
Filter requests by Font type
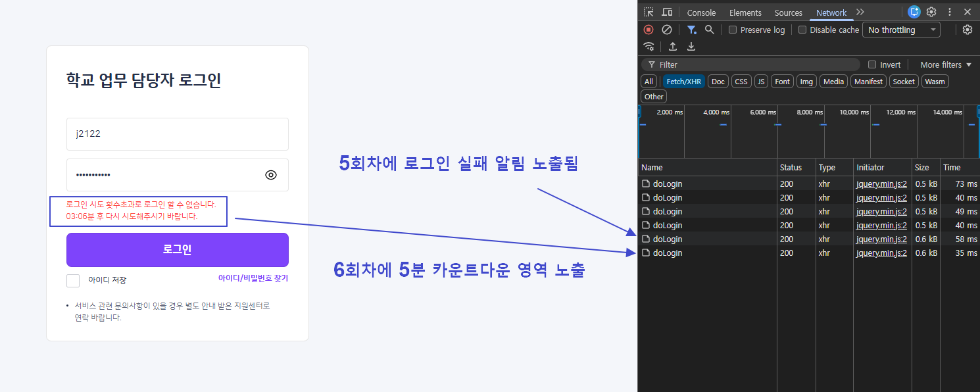[783, 82]
